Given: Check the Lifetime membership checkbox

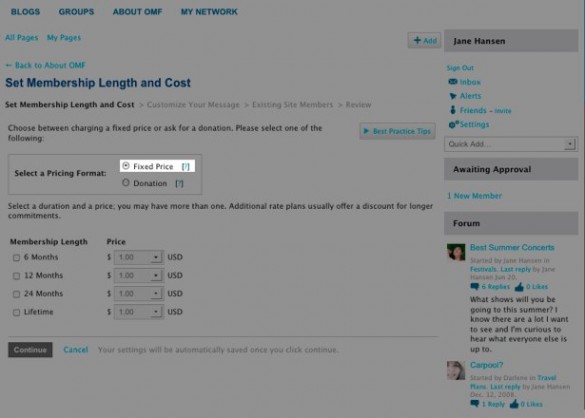Looking at the screenshot, I should (16, 312).
